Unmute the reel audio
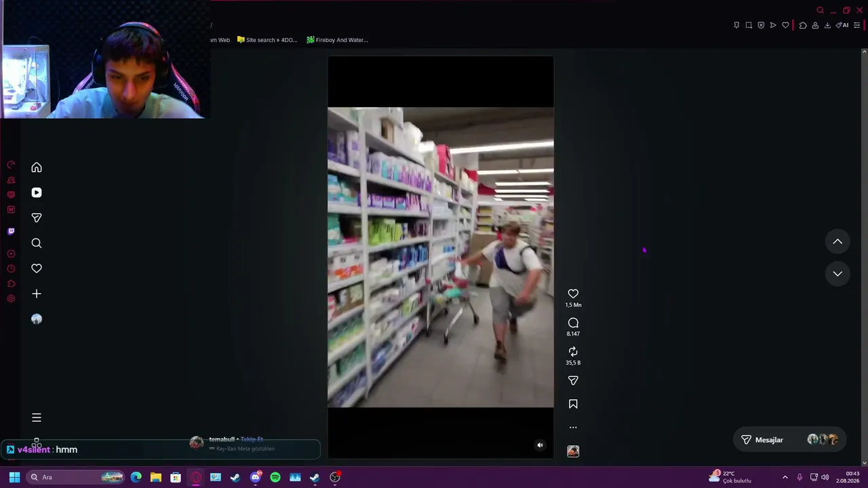The width and height of the screenshot is (868, 488). [540, 445]
